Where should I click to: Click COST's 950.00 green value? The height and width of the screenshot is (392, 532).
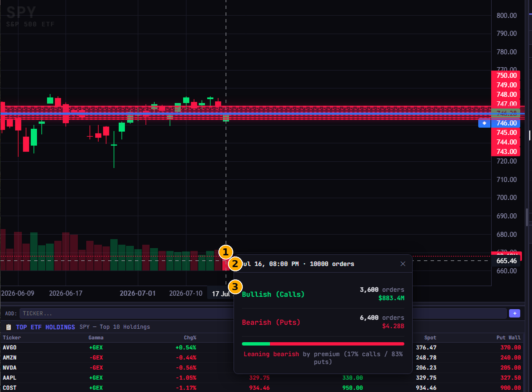pyautogui.click(x=353, y=388)
